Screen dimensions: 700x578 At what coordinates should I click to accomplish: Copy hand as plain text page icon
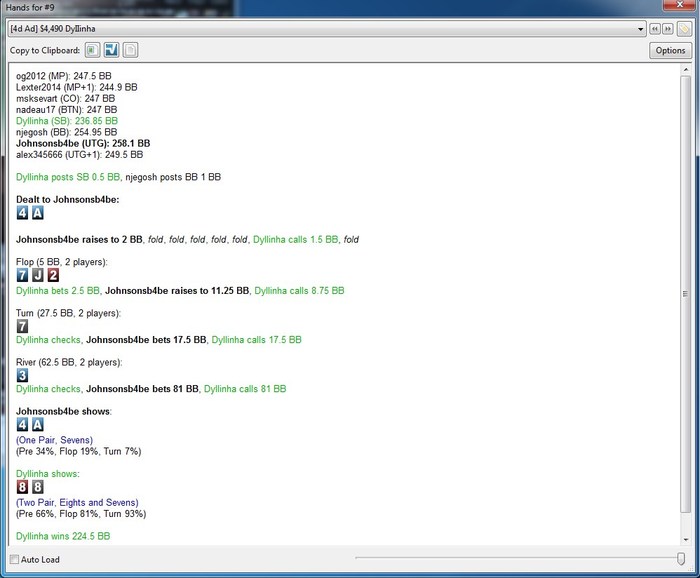[x=130, y=50]
